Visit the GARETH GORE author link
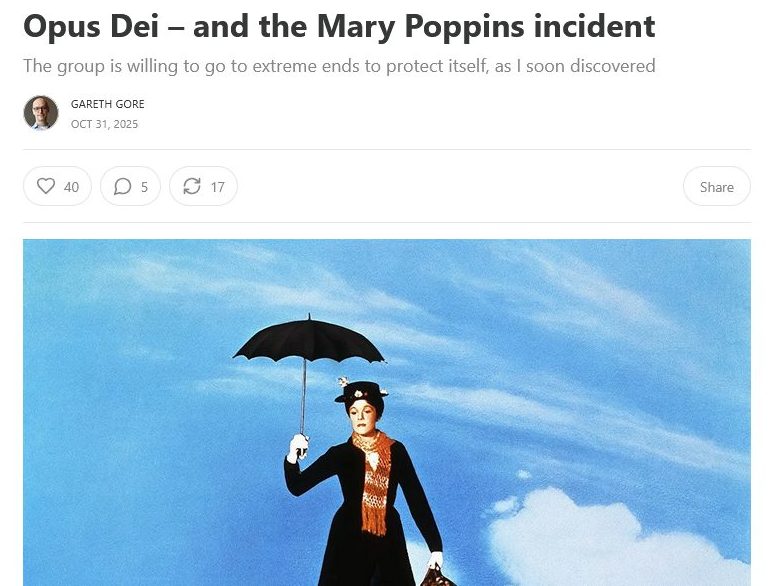Screen dimensions: 770x586 click(108, 104)
